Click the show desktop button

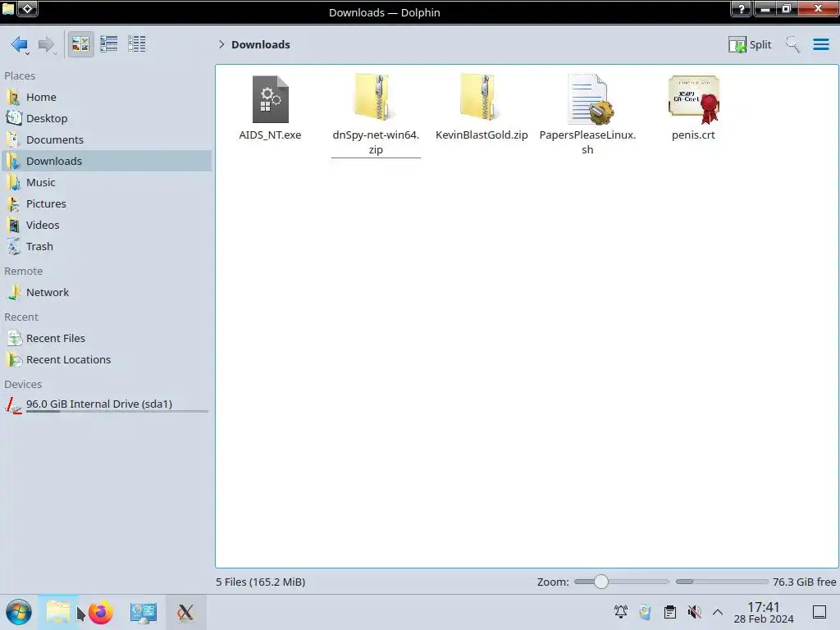(819, 612)
